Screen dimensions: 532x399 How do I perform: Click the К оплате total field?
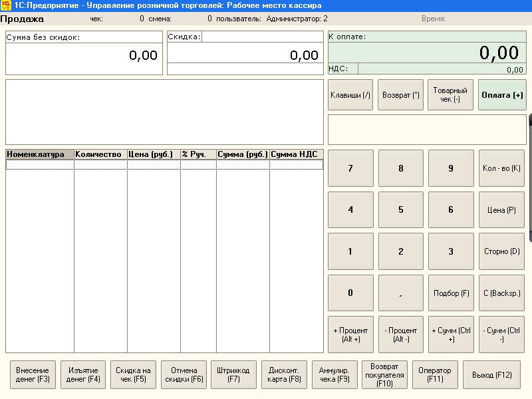coord(427,53)
